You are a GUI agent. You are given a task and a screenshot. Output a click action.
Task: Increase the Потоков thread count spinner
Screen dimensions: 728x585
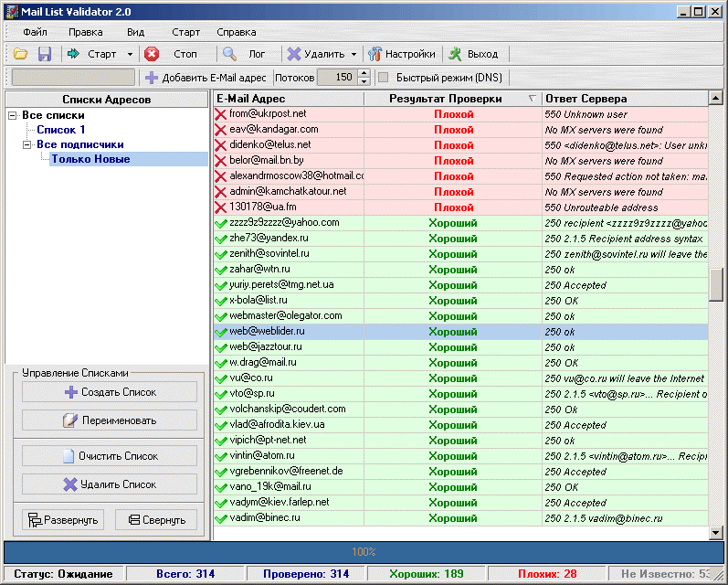pos(364,74)
